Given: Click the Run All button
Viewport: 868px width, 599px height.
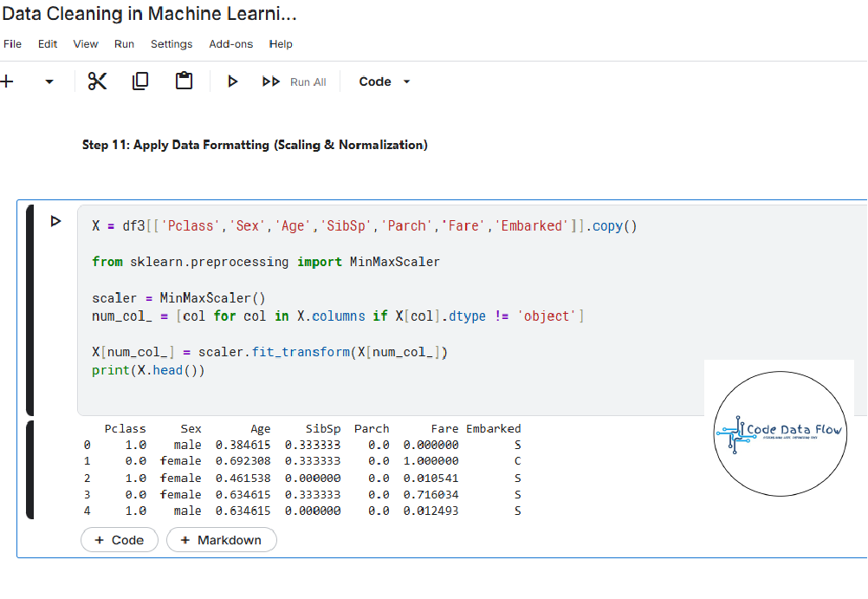Looking at the screenshot, I should (295, 81).
